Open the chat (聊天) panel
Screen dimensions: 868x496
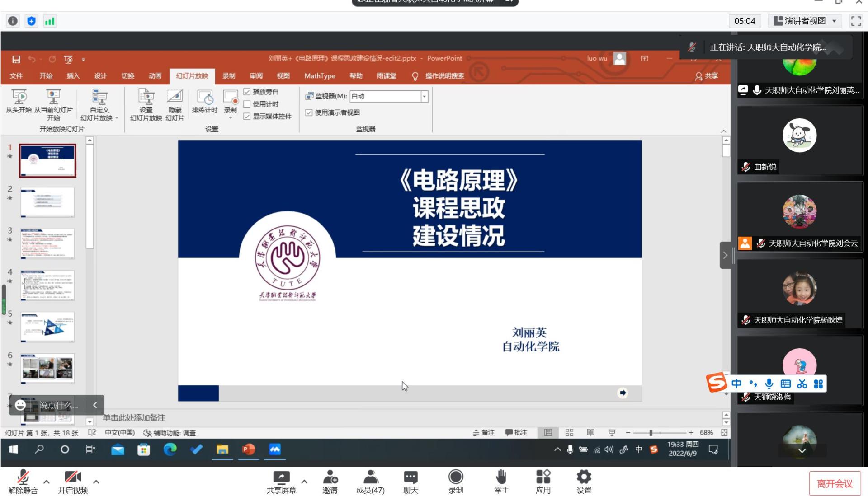410,477
